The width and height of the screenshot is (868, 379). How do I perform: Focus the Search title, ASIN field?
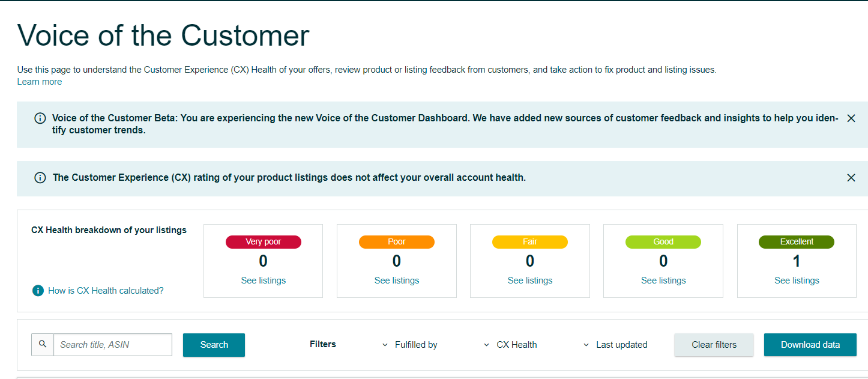coord(113,345)
